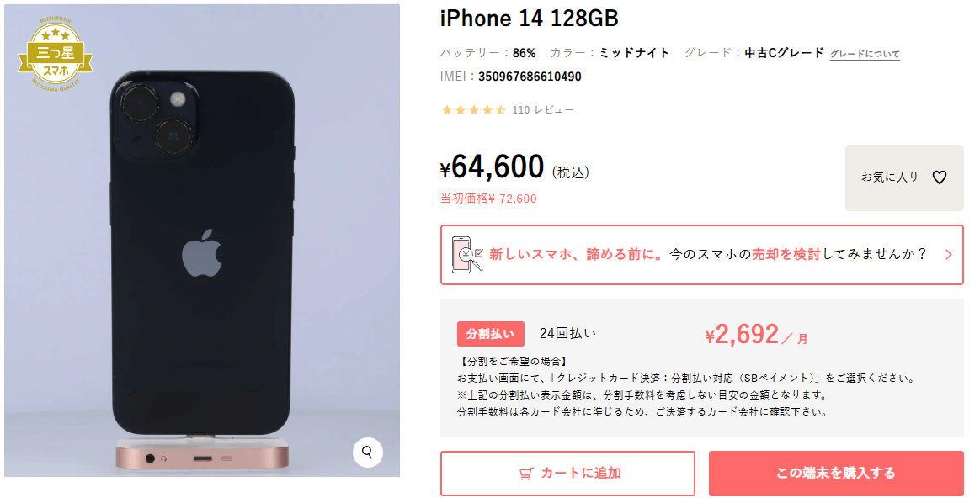Add item with カートに追加 button

[567, 473]
